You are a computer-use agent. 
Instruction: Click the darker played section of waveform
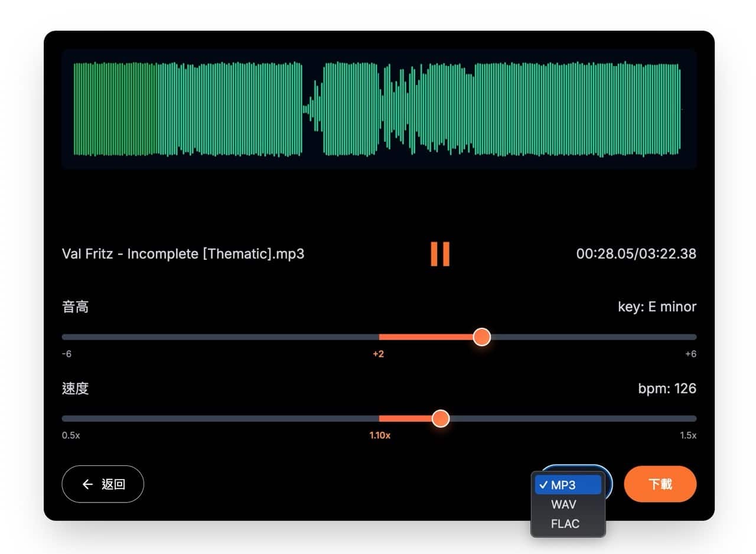[x=115, y=109]
